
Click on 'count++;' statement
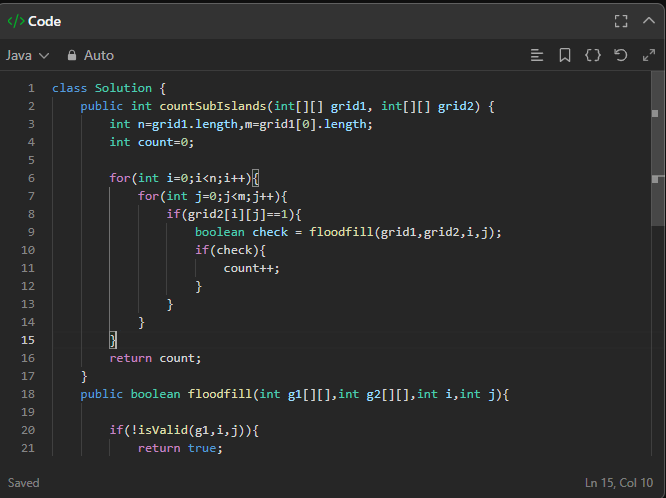(x=251, y=268)
